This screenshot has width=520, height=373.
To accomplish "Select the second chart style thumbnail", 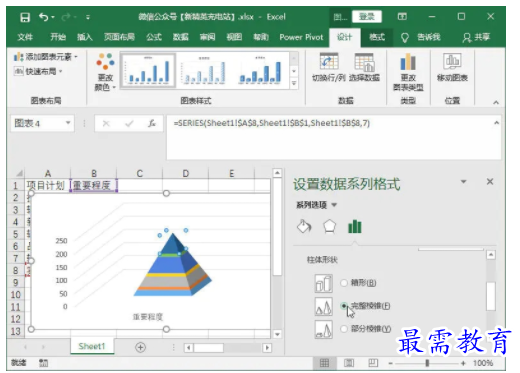I will tap(204, 70).
